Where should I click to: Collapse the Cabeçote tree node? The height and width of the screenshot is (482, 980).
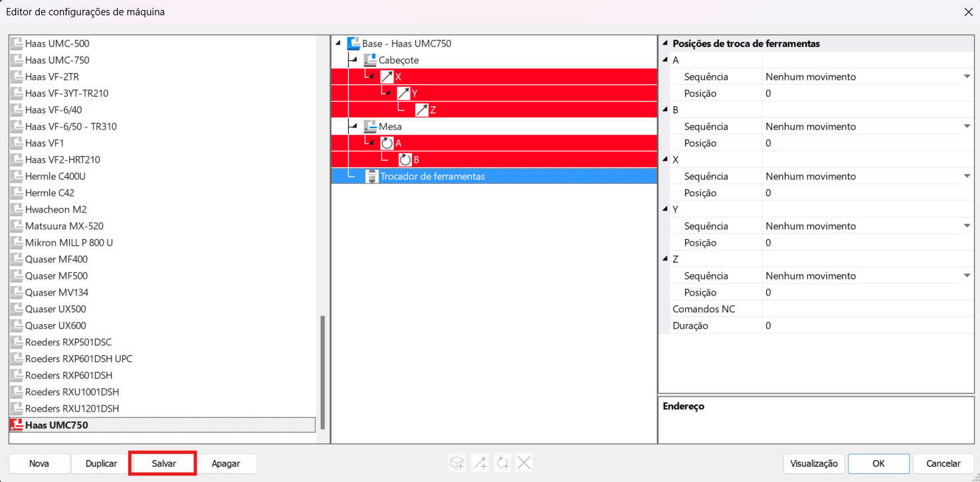(355, 60)
